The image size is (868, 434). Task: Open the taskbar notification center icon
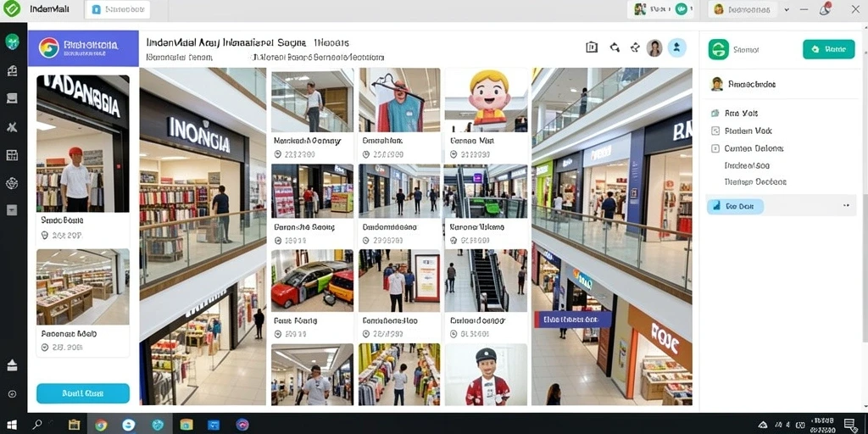coord(850,424)
